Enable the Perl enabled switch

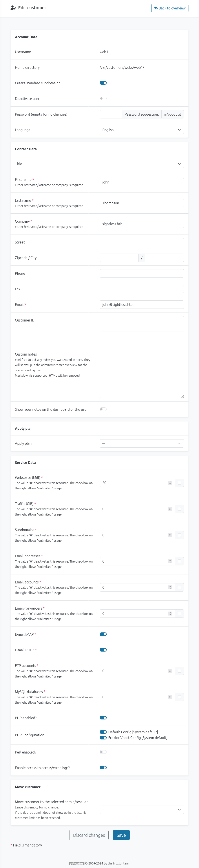pyautogui.click(x=103, y=752)
